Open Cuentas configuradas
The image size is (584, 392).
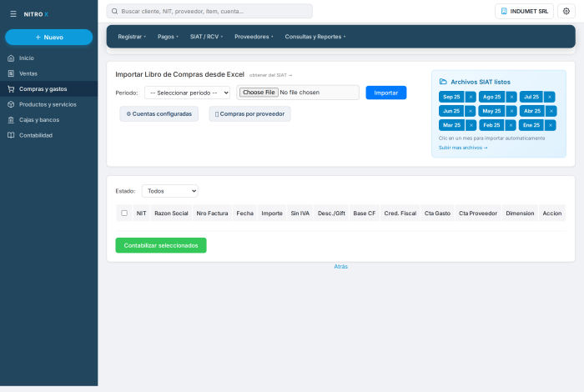[159, 114]
